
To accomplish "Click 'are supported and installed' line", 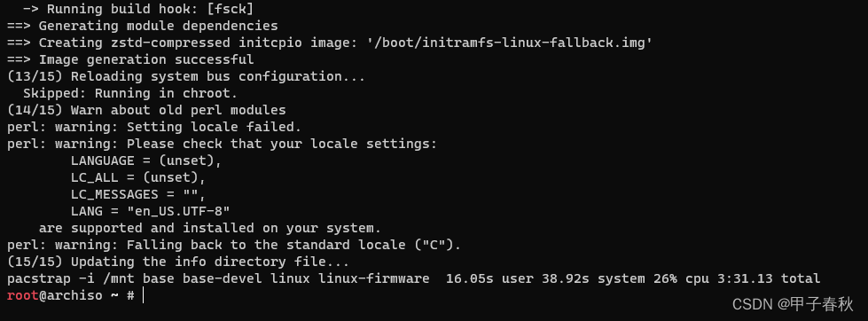I will click(210, 228).
